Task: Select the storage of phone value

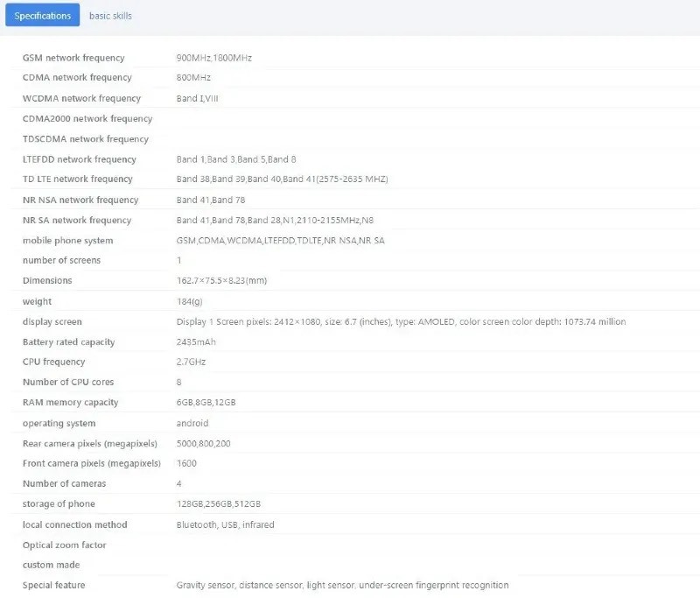Action: tap(218, 504)
